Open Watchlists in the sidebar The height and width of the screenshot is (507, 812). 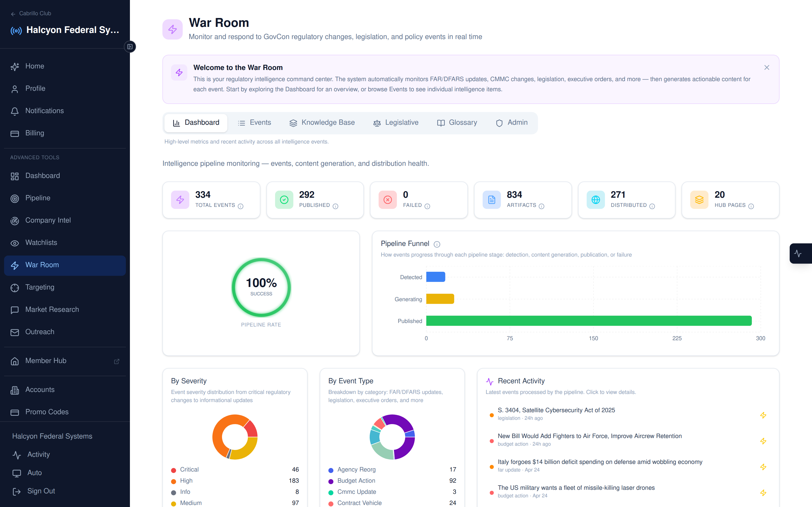(x=41, y=242)
